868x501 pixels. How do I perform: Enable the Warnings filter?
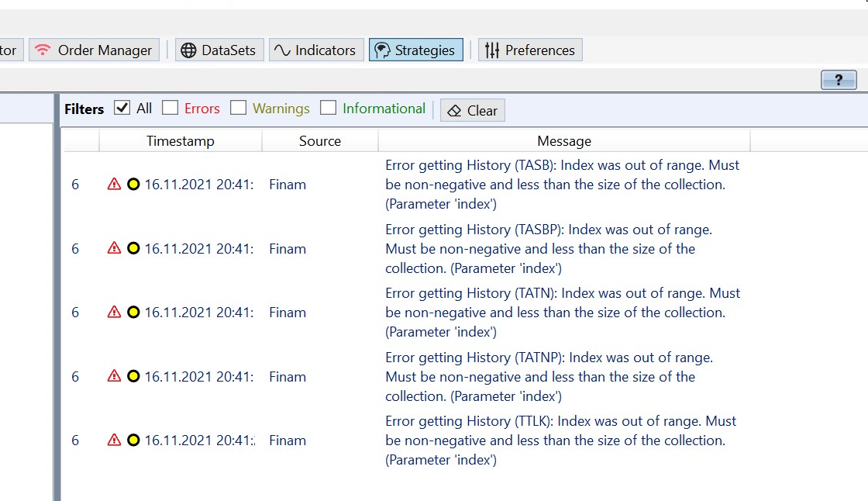coord(238,108)
